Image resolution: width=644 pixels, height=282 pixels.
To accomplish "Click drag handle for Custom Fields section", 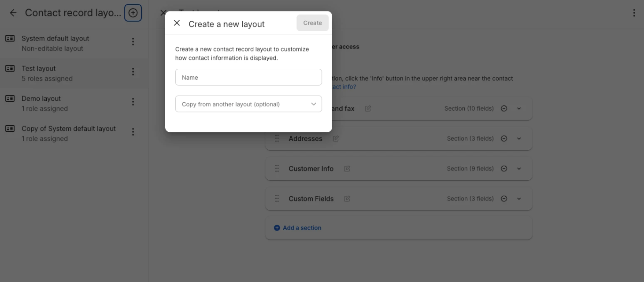I will click(277, 198).
